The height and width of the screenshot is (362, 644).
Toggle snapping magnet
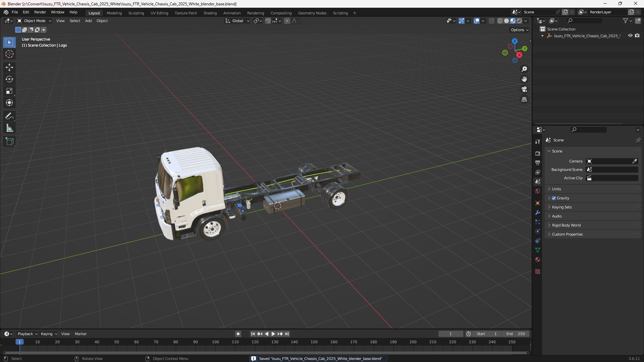point(268,21)
